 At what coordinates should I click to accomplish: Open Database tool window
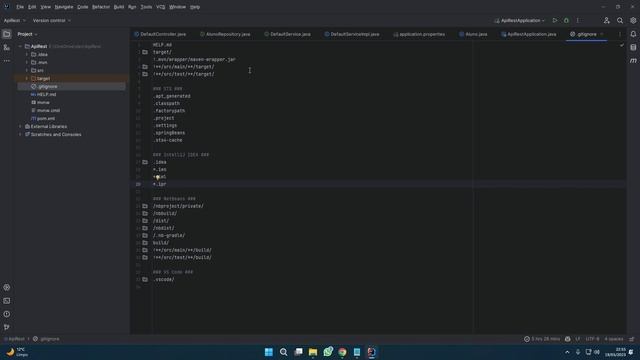pos(633,47)
